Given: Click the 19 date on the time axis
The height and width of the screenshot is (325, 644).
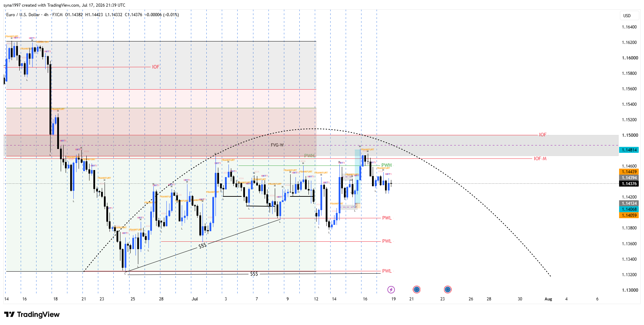Looking at the screenshot, I should click(x=393, y=299).
